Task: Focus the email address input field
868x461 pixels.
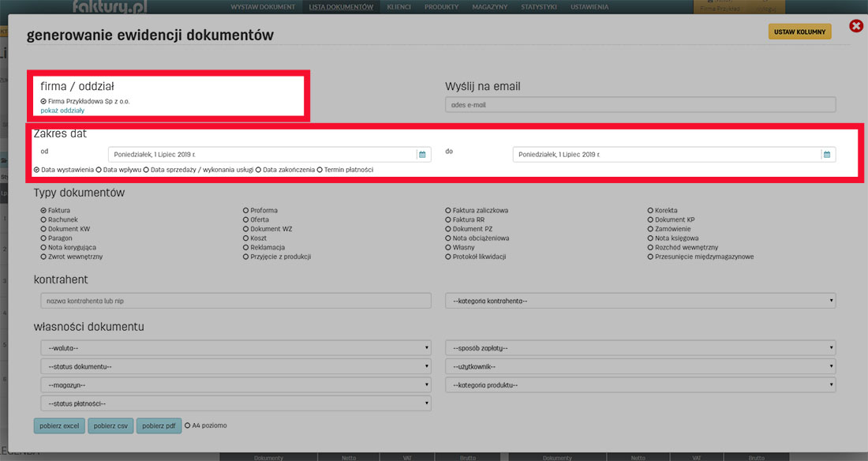Action: coord(640,104)
